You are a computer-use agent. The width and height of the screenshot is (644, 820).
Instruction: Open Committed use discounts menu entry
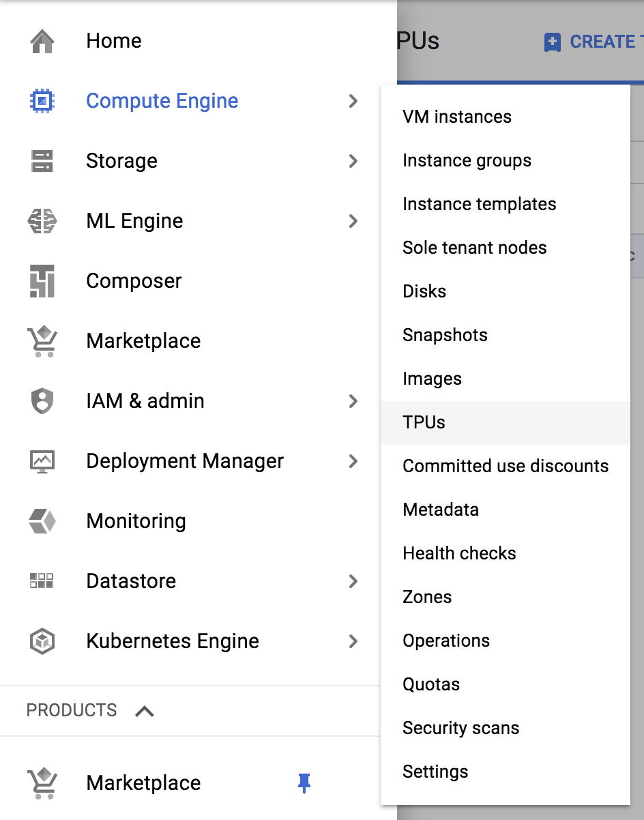pos(506,466)
